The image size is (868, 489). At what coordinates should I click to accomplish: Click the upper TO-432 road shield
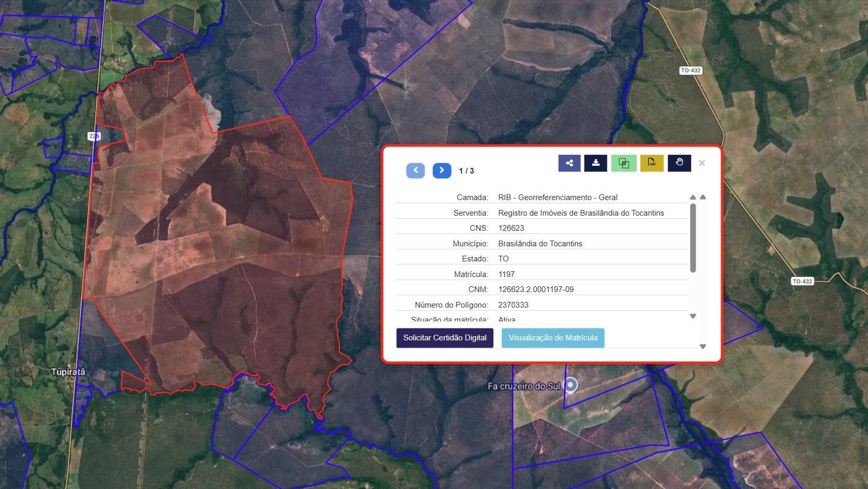pyautogui.click(x=691, y=71)
